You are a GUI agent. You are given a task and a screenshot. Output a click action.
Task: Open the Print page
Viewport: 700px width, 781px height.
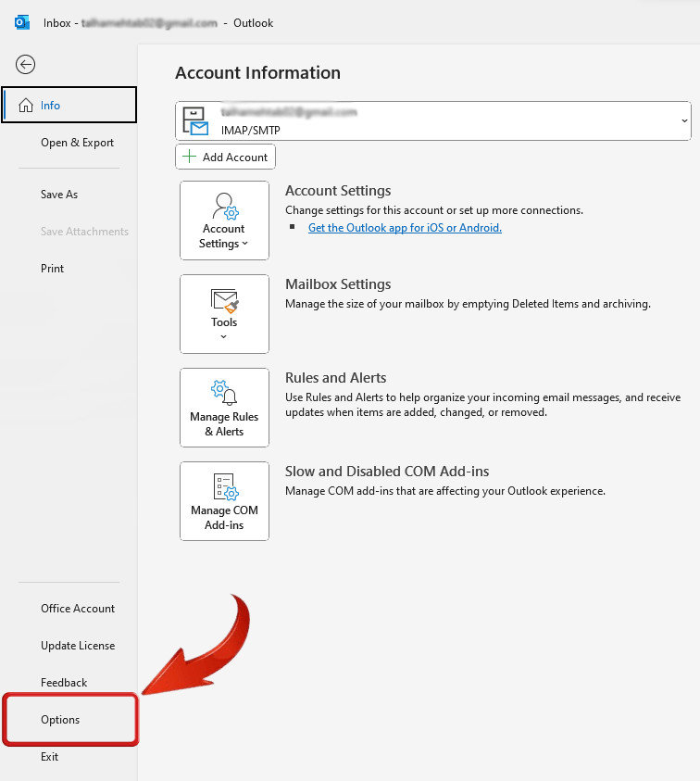pyautogui.click(x=52, y=269)
